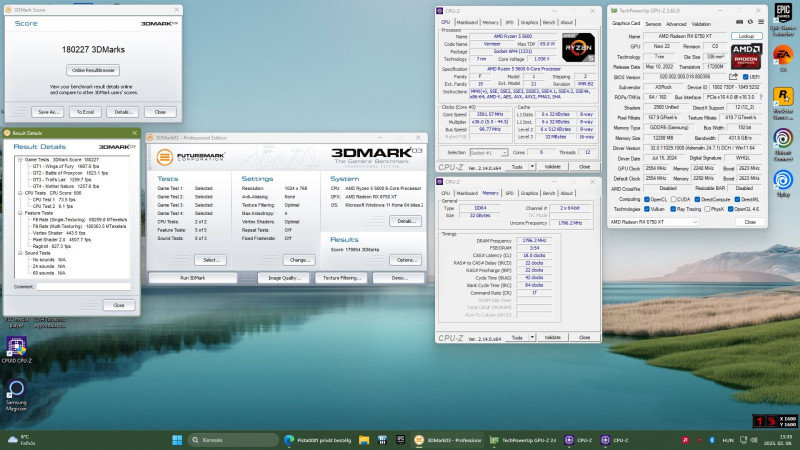Click the Run 3DMark button
Screen dimensions: 800x450
192,278
